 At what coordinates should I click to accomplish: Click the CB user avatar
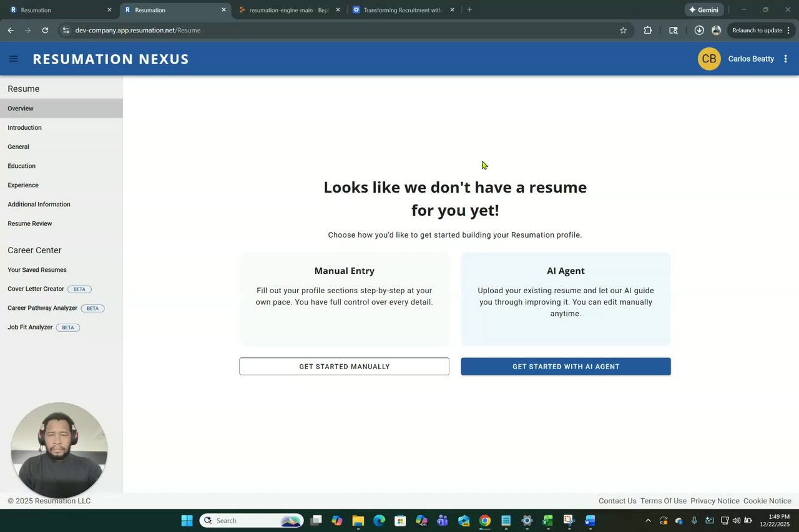click(x=709, y=59)
